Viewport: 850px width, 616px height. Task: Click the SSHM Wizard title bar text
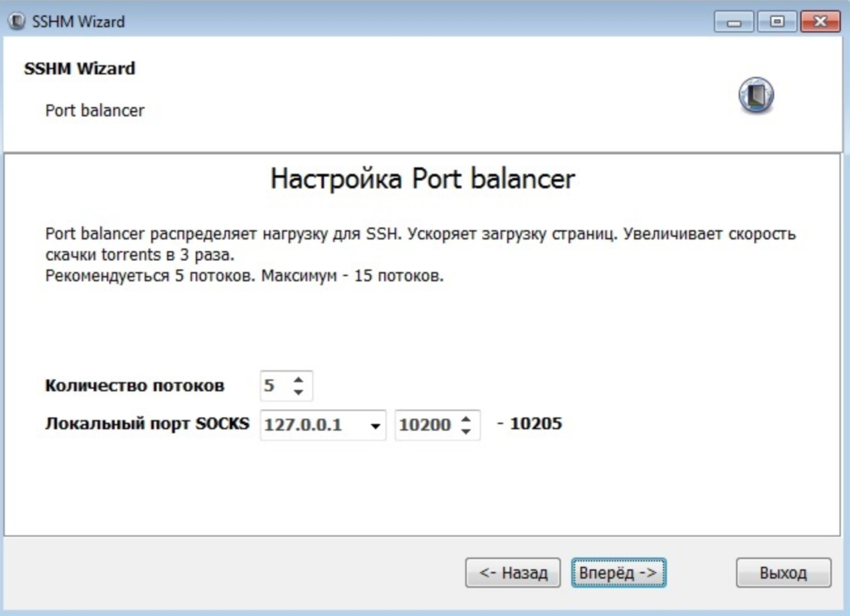[76, 21]
